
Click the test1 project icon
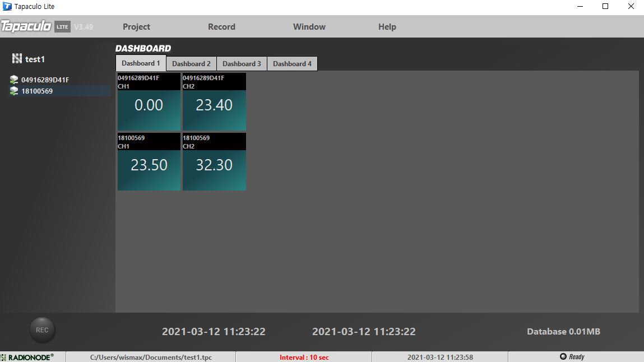(17, 59)
